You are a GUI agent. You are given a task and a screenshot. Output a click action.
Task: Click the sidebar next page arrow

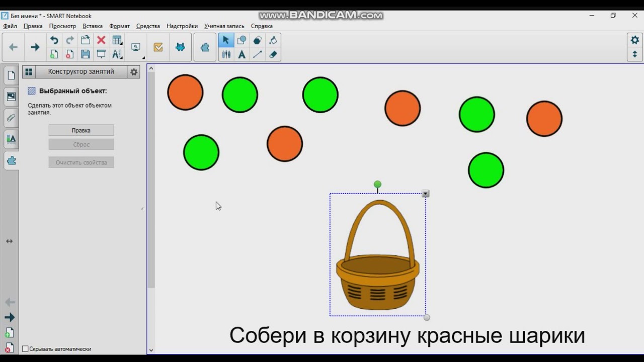click(10, 317)
